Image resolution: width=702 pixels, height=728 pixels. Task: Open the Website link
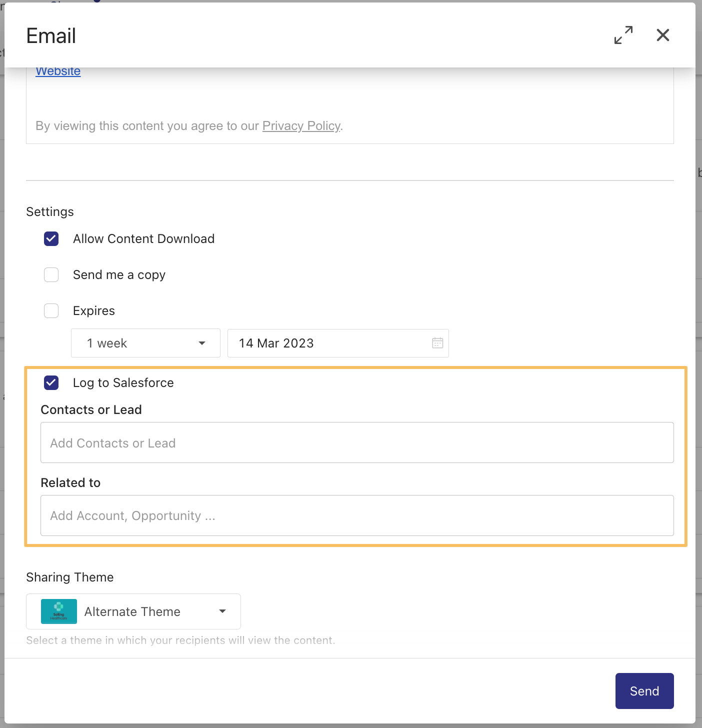(58, 71)
